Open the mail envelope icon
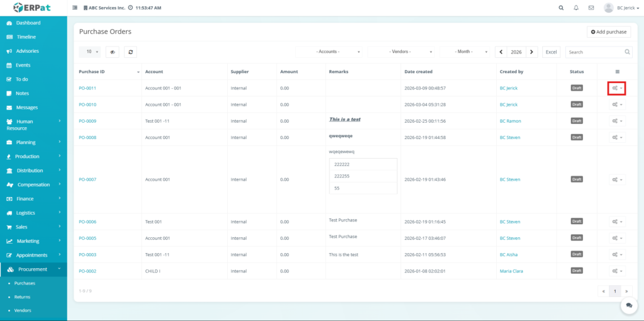 point(591,8)
